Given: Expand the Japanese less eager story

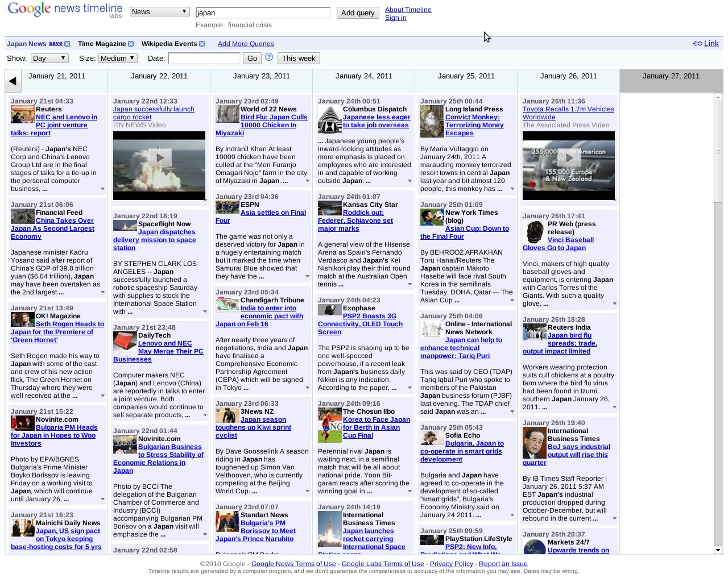Looking at the screenshot, I should 409,181.
